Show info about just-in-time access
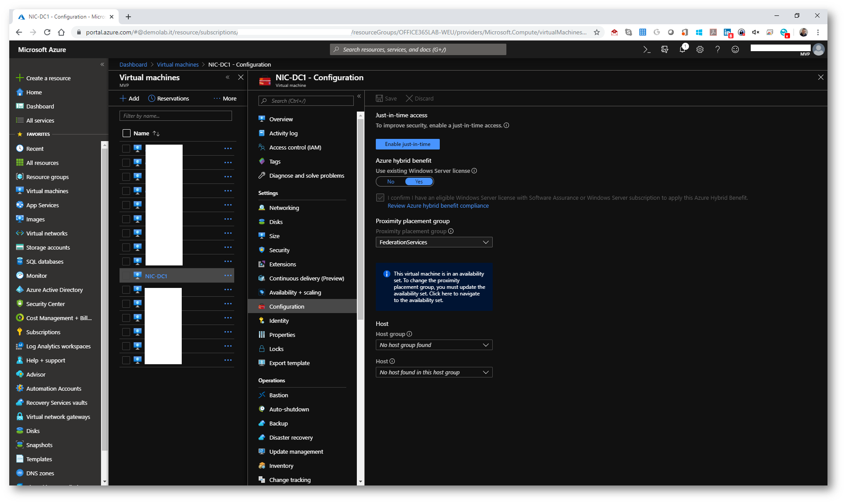The image size is (846, 504). (506, 126)
